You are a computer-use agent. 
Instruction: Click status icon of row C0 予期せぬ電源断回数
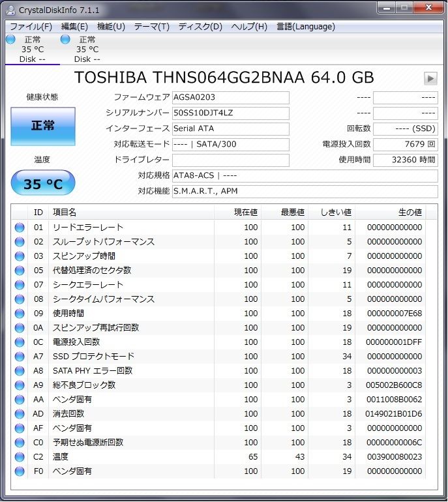[20, 443]
